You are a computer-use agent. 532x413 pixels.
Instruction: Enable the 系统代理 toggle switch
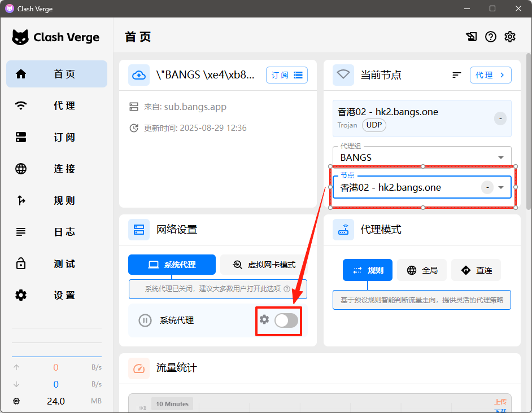[x=286, y=320]
